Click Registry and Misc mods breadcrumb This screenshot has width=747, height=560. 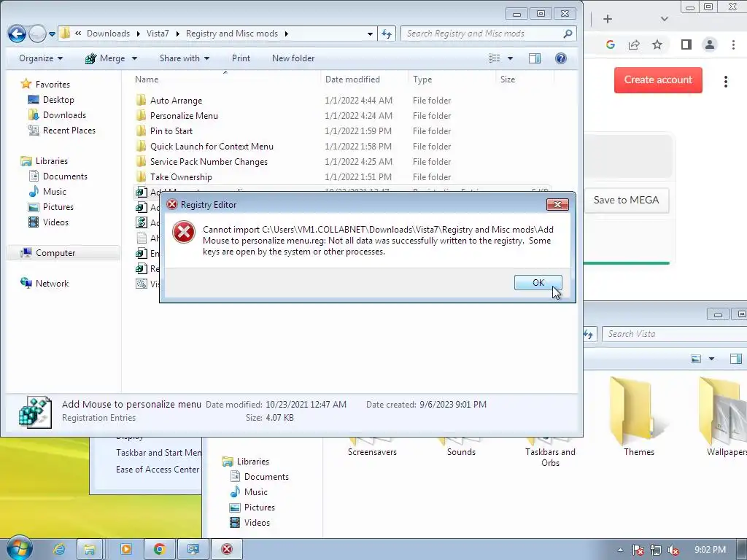[231, 34]
